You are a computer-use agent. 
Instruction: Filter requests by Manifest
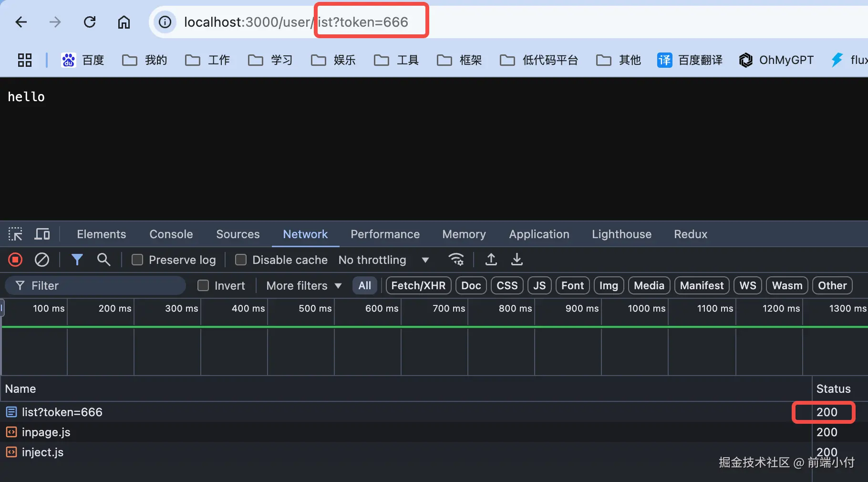[702, 285]
